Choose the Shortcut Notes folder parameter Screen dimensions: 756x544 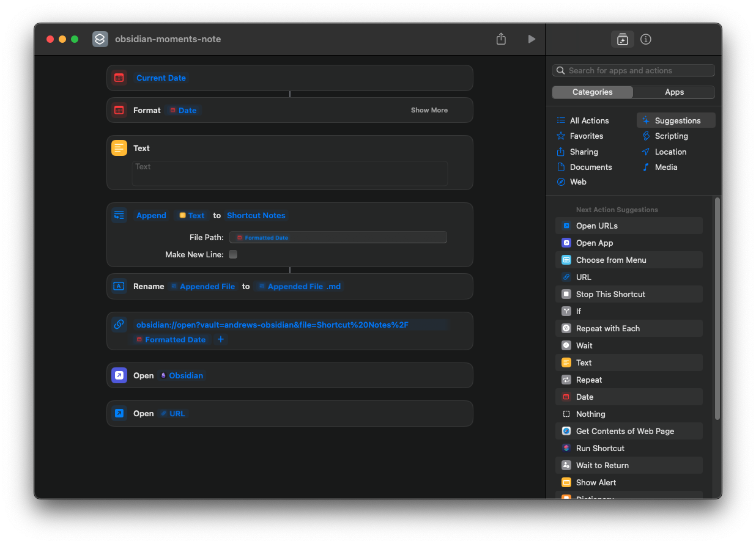(x=256, y=215)
